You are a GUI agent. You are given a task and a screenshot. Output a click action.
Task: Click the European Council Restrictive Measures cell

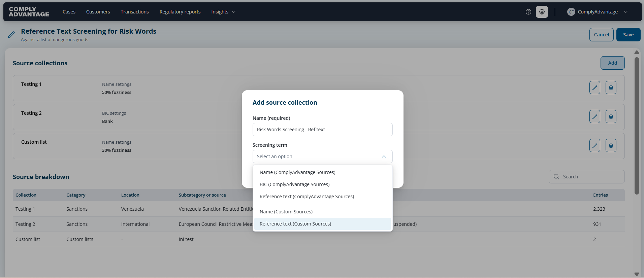(216, 224)
